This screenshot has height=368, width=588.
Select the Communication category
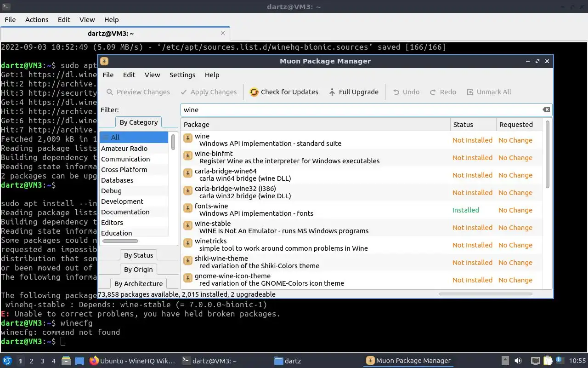pos(135,159)
